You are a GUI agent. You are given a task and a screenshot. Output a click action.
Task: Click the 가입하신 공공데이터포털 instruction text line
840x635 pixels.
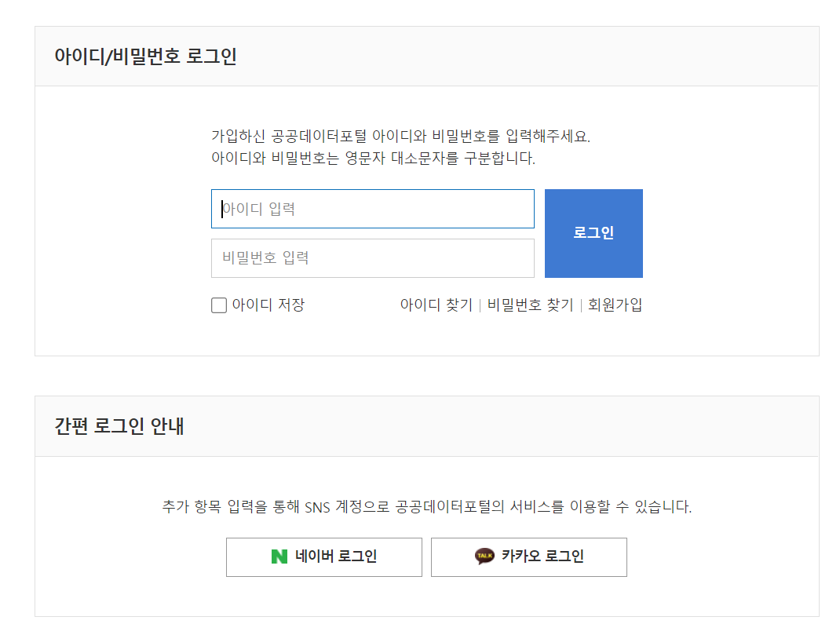(400, 136)
